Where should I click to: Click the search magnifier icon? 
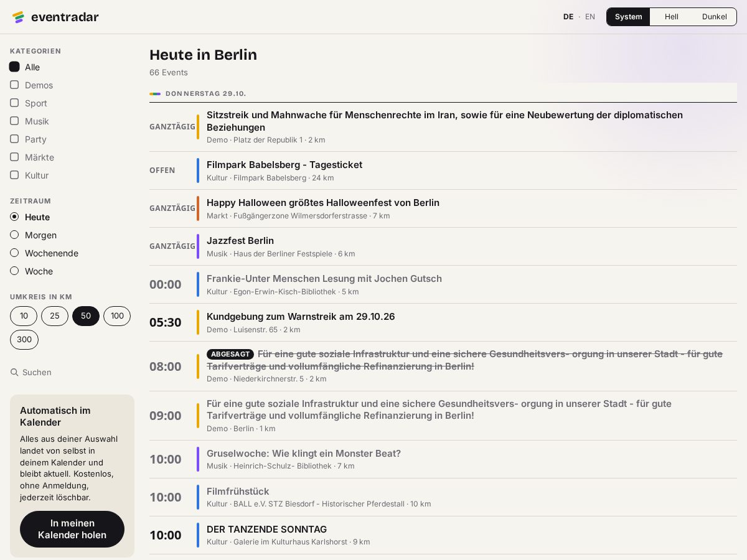coord(14,372)
